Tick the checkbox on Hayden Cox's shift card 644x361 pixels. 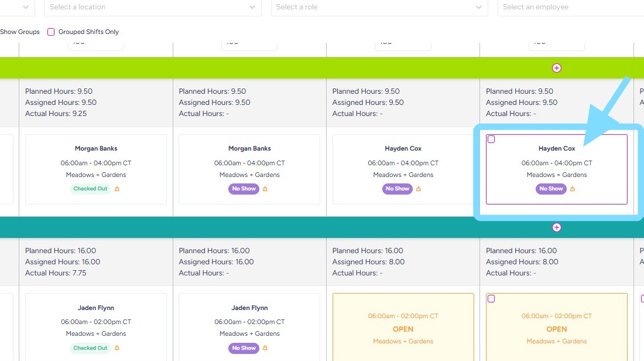coord(491,139)
